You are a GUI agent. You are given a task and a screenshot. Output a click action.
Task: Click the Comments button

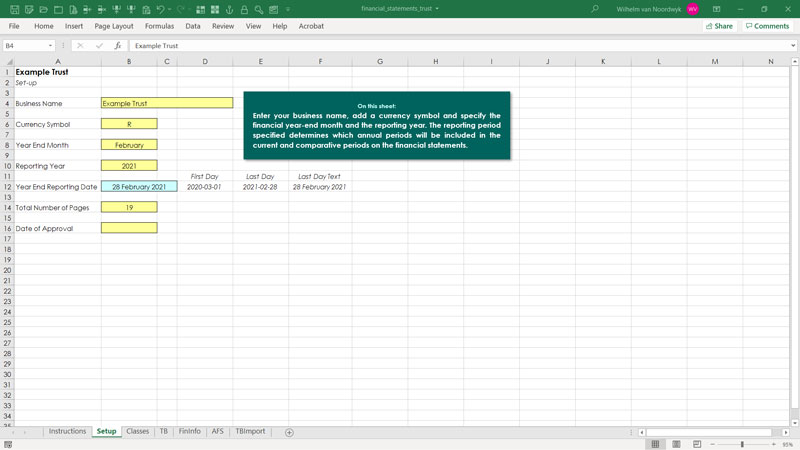point(767,26)
